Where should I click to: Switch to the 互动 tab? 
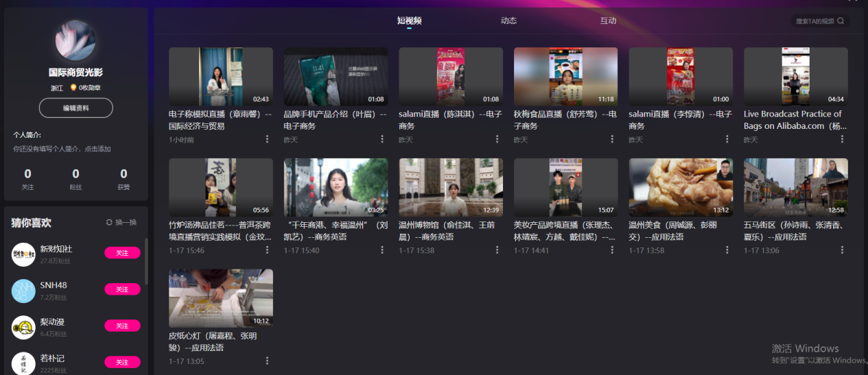[x=608, y=21]
